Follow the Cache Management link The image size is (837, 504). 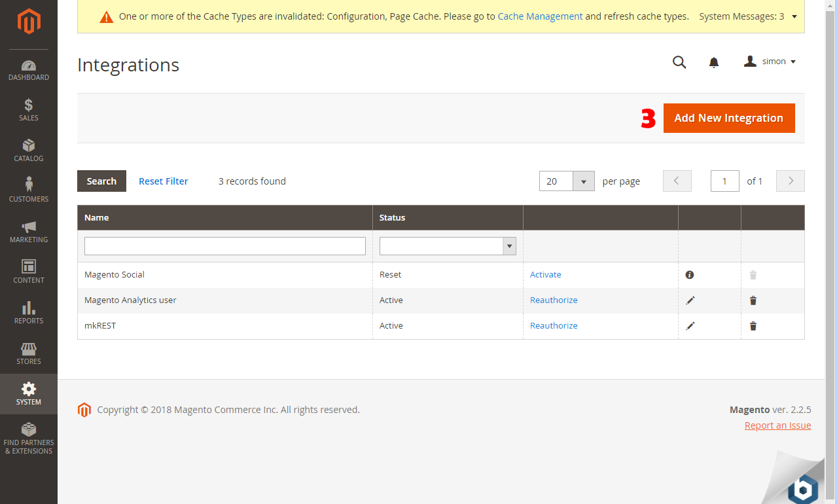tap(540, 16)
